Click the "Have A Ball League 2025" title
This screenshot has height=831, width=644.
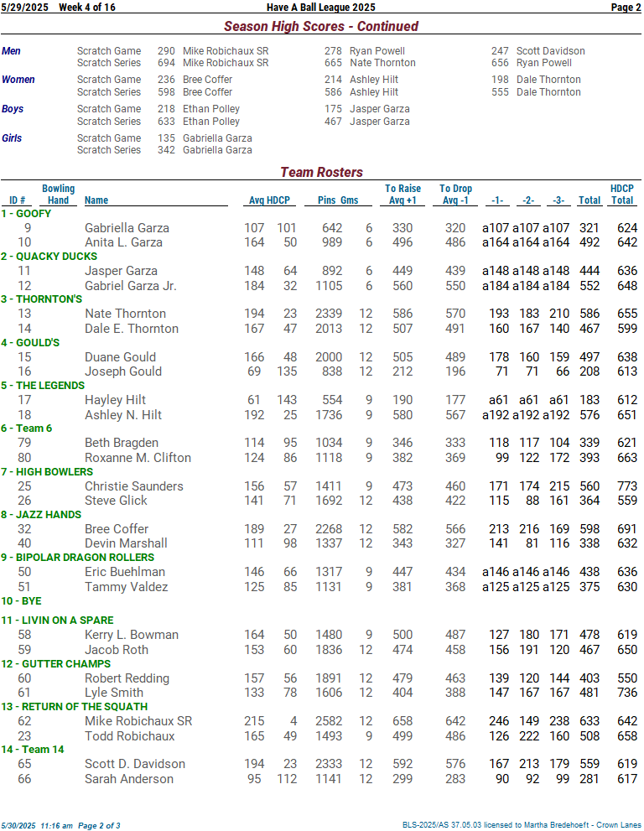(321, 8)
